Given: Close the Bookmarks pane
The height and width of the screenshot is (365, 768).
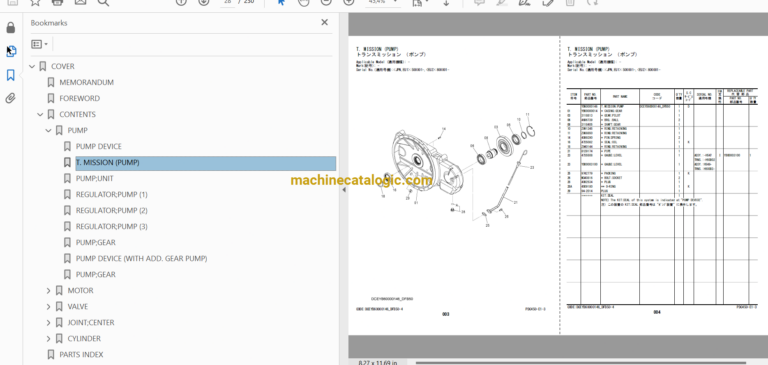Looking at the screenshot, I should tap(324, 23).
